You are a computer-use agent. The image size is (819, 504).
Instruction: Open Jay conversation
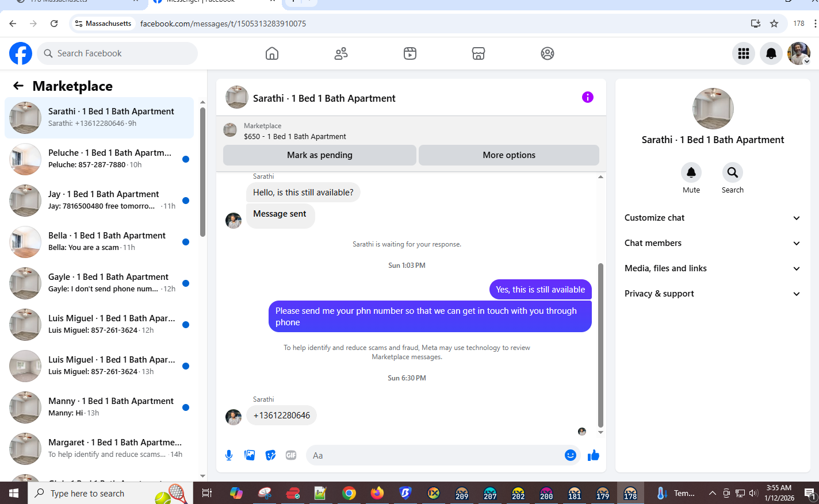[x=99, y=201]
